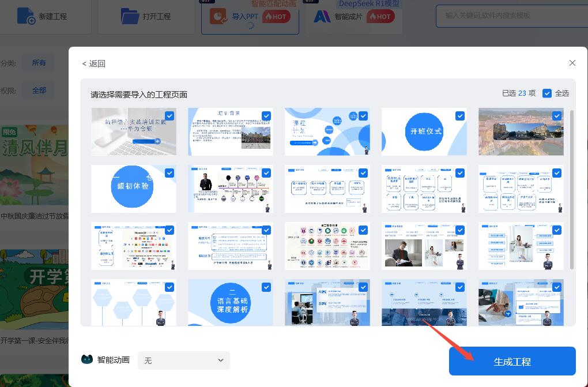This screenshot has height=387, width=588.
Task: Select the 全部 permission filter tab
Action: (39, 91)
